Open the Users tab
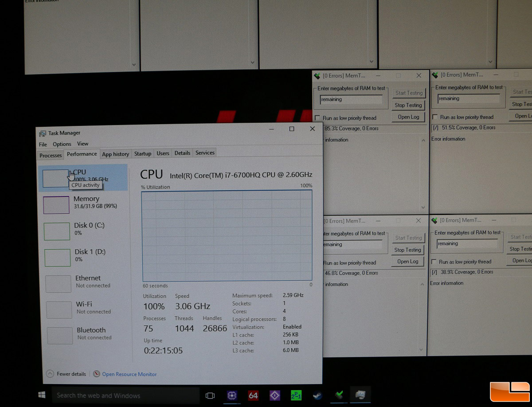The width and height of the screenshot is (532, 407). coord(163,153)
